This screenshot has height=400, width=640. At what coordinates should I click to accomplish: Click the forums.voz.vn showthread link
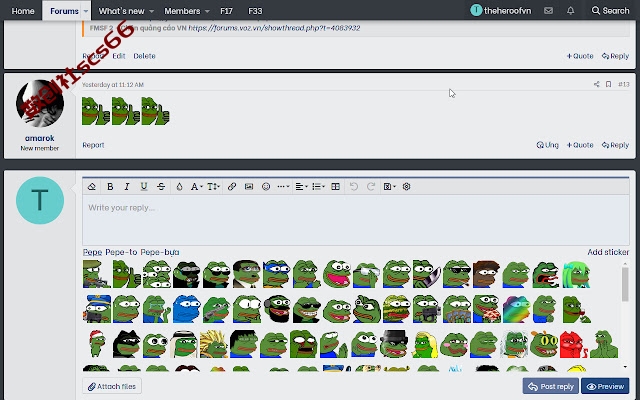point(274,28)
